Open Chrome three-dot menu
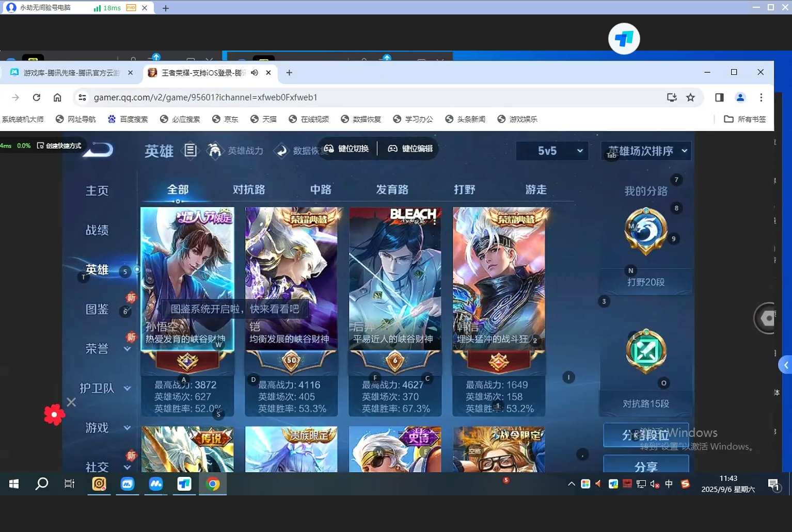This screenshot has width=792, height=532. click(x=761, y=98)
